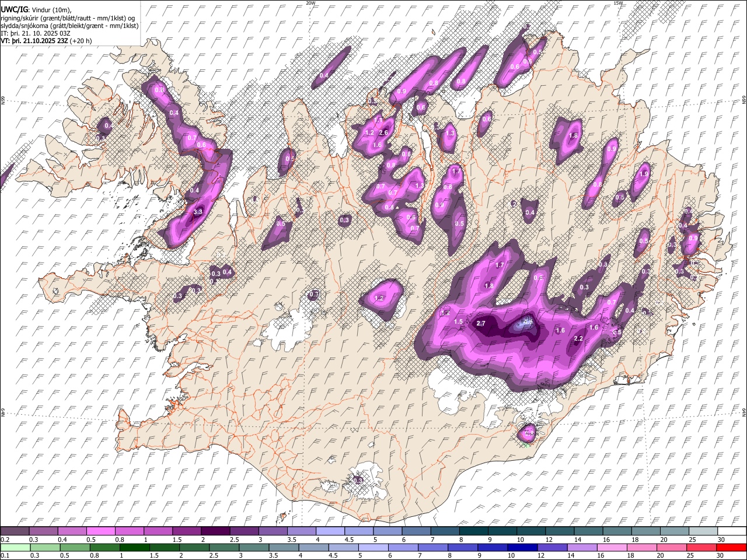Click the white 30 swatch in upper legend row
747x560 pixels.
click(x=731, y=531)
